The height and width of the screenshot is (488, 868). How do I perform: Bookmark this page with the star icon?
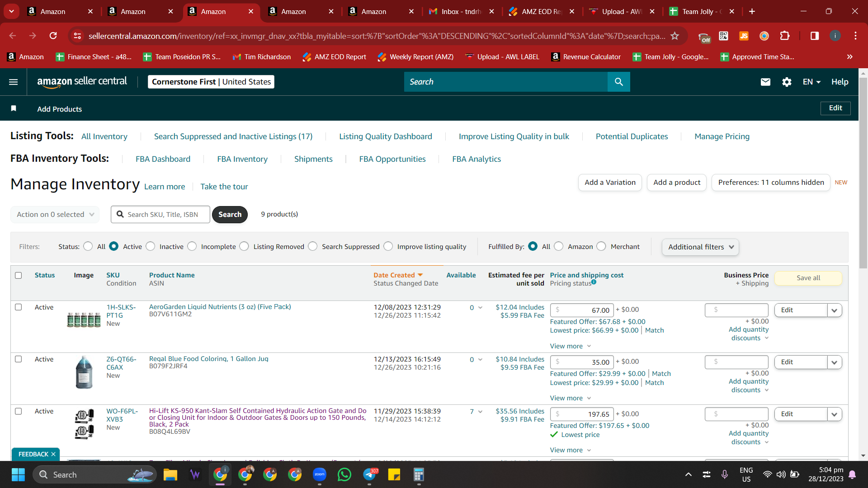tap(675, 36)
